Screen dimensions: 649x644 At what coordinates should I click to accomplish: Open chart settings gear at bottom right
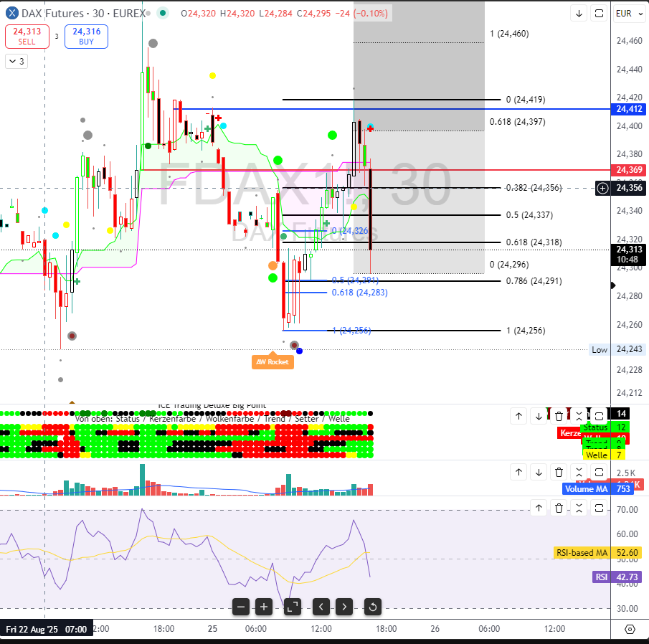630,629
